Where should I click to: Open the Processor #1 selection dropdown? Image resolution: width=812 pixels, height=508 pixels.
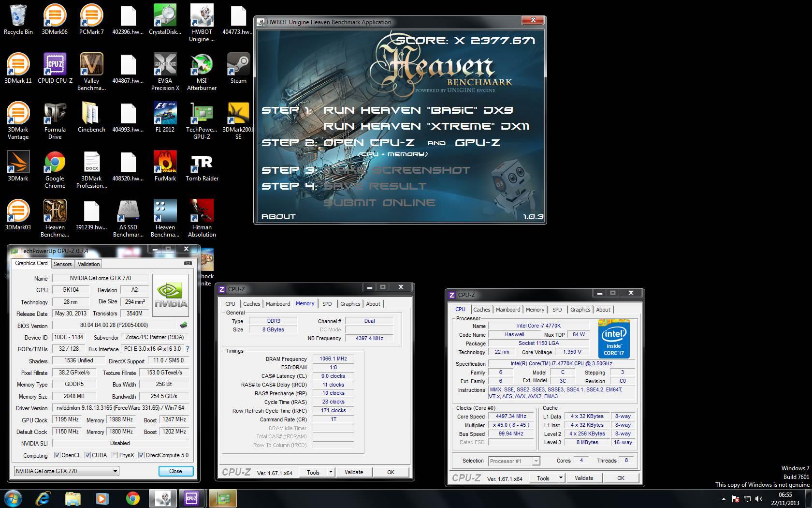tap(514, 461)
